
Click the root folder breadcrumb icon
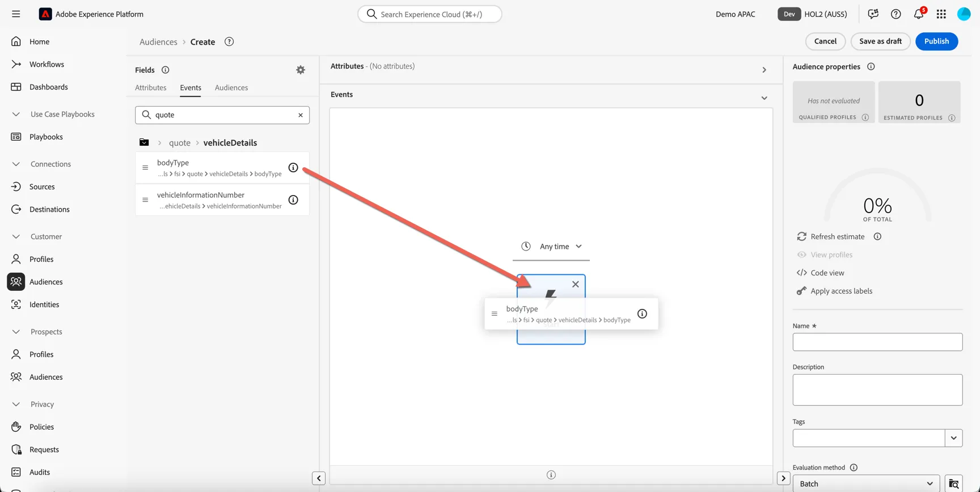point(144,143)
